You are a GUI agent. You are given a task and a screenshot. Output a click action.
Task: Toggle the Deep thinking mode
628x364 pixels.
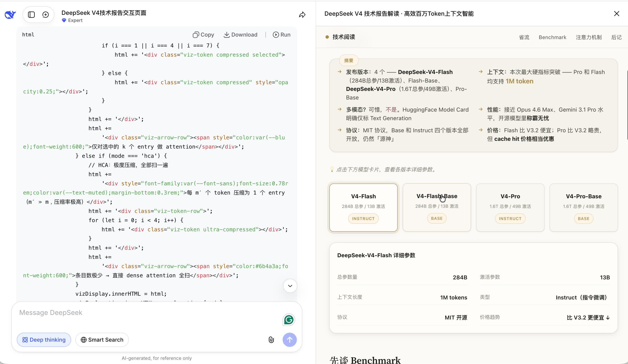point(44,340)
